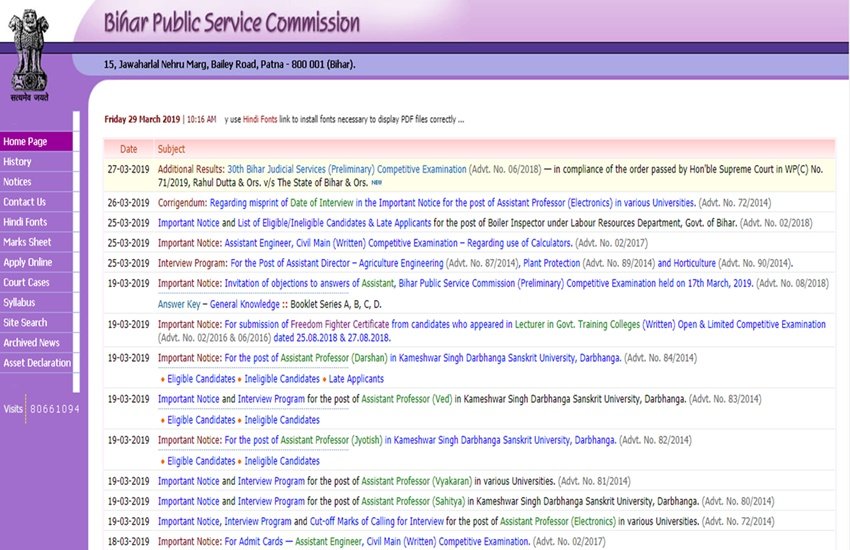Select Apply Online in the sidebar
The width and height of the screenshot is (850, 550).
(28, 262)
